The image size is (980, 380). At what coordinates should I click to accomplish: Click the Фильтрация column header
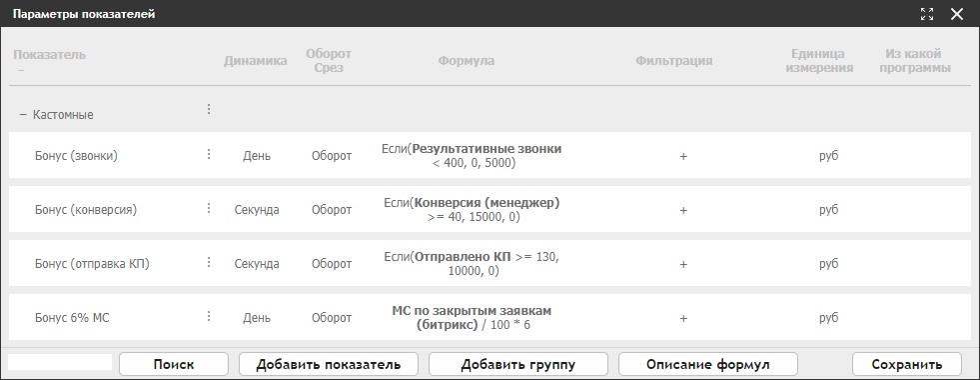tap(674, 61)
